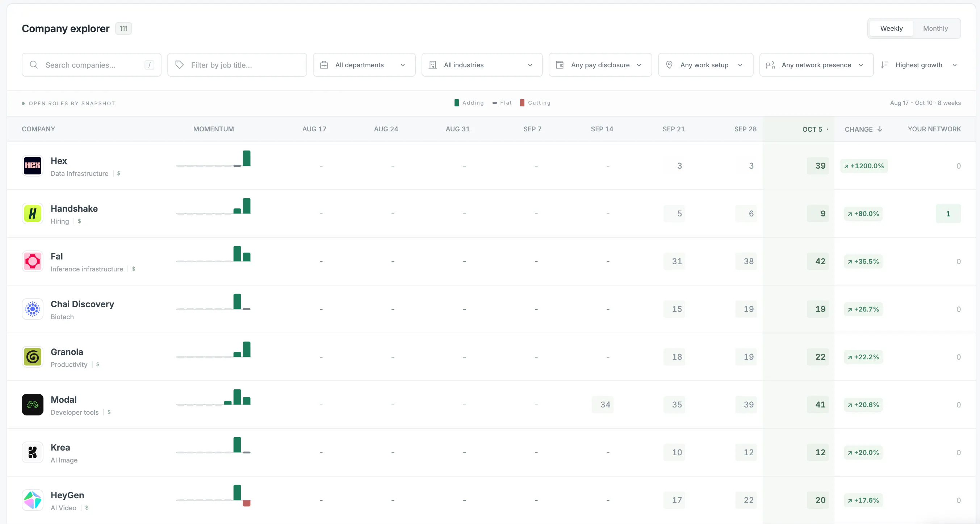Open Any network presence dropdown

[816, 65]
